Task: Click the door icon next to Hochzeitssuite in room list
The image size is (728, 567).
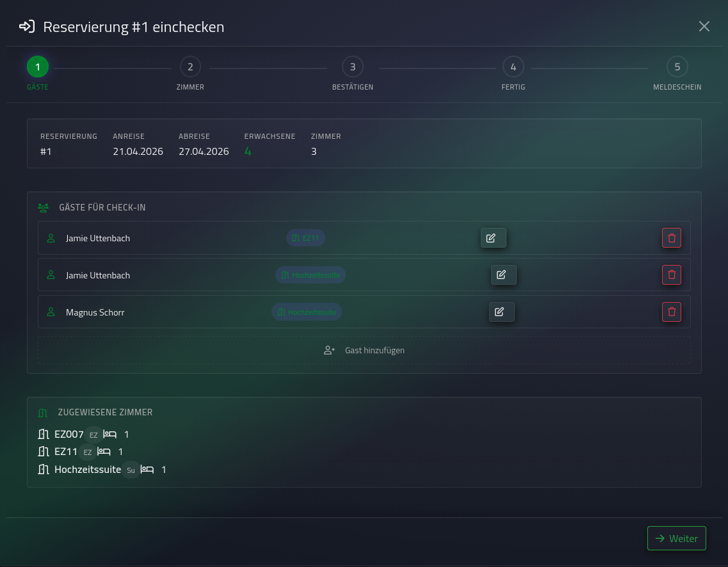Action: pyautogui.click(x=43, y=470)
